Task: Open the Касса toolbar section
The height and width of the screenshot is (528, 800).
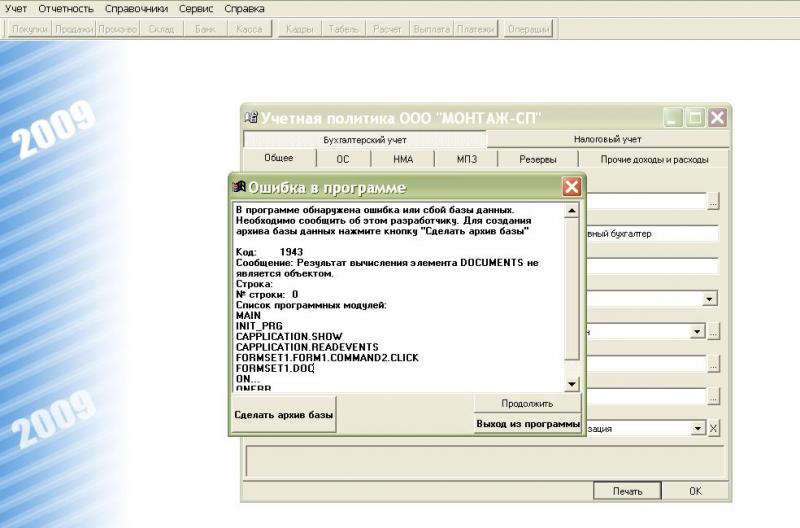Action: [x=249, y=29]
